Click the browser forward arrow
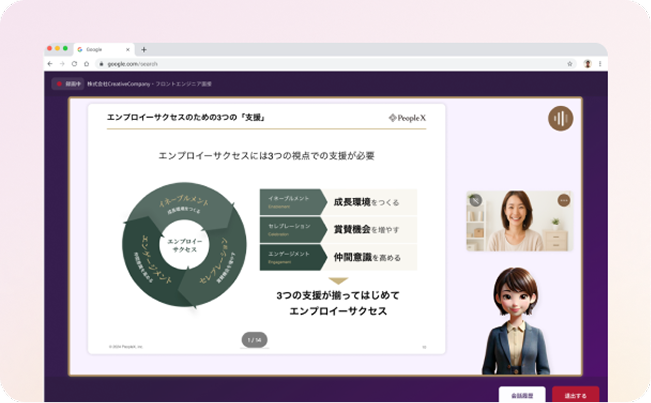This screenshot has height=403, width=651. tap(62, 63)
